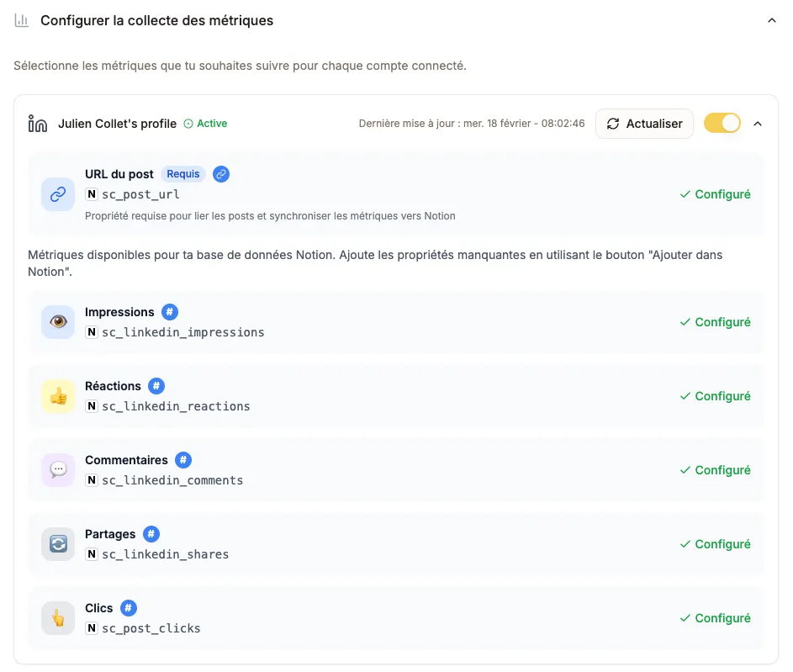Image resolution: width=793 pixels, height=672 pixels.
Task: Click the share icon beside Partages
Action: coord(57,543)
